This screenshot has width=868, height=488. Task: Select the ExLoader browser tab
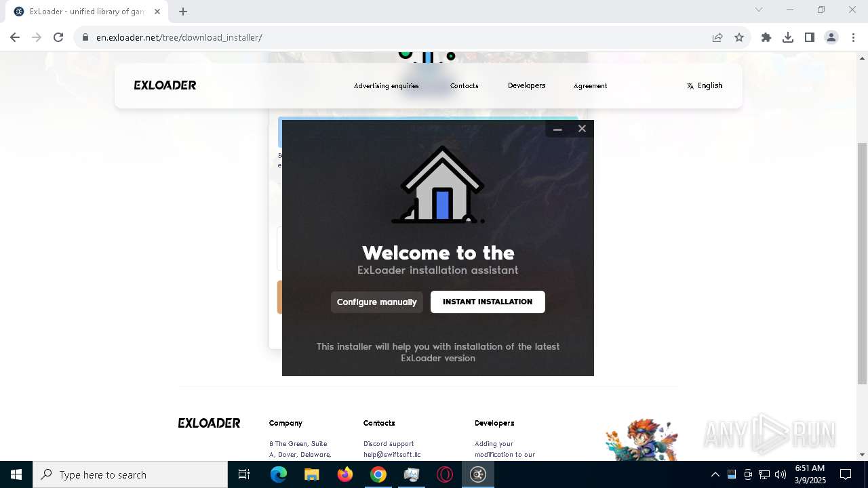(87, 12)
